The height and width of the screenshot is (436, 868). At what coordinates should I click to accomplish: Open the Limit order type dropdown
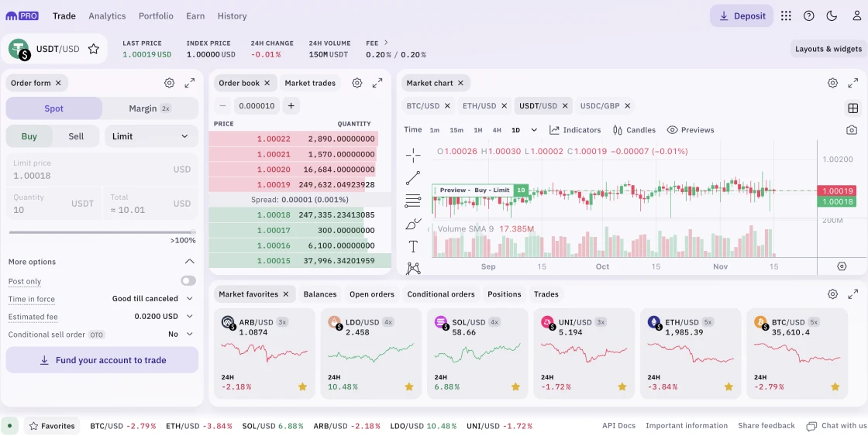pos(151,136)
